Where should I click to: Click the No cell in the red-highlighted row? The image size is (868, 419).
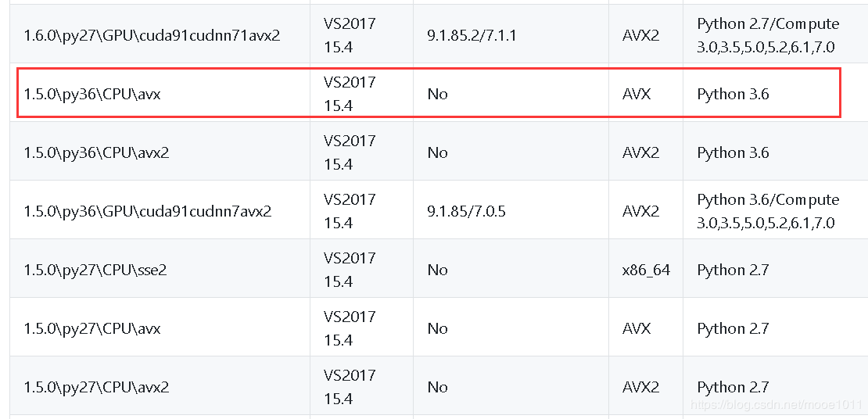[437, 94]
